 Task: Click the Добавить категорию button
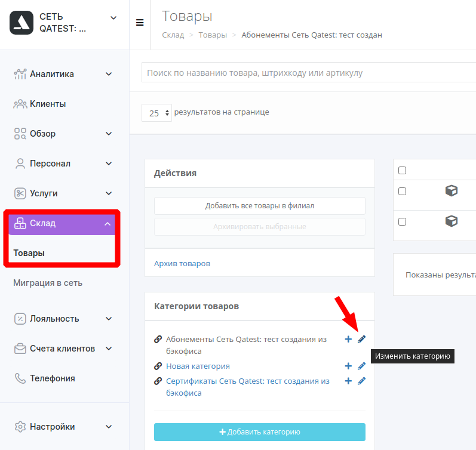pyautogui.click(x=260, y=431)
